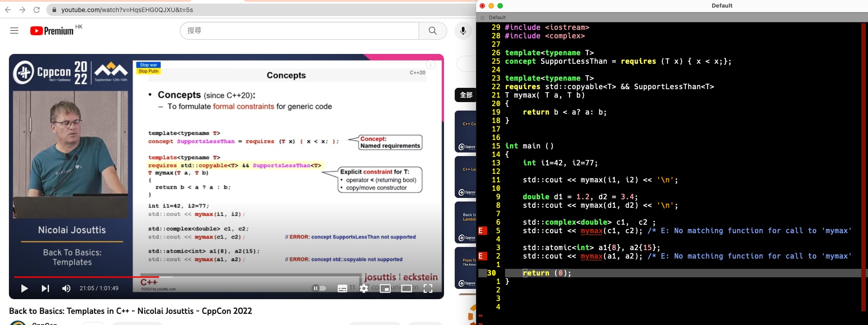Go back in the browser

(8, 9)
